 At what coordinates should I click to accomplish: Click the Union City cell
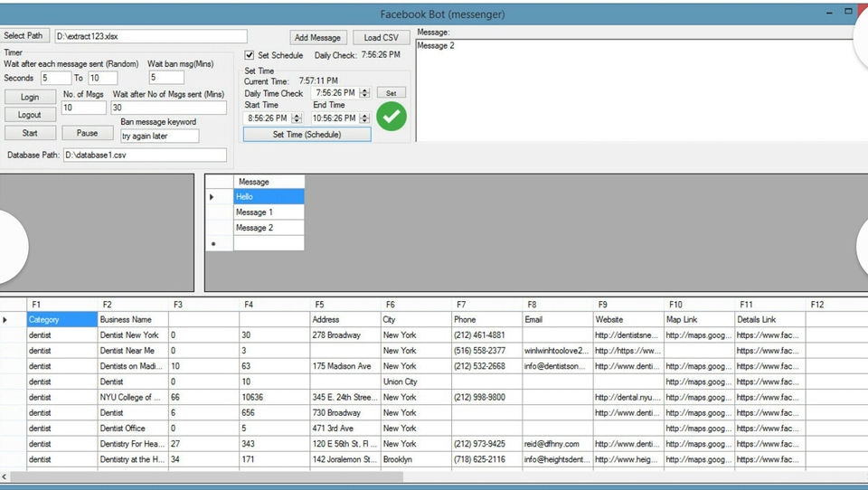pyautogui.click(x=416, y=382)
